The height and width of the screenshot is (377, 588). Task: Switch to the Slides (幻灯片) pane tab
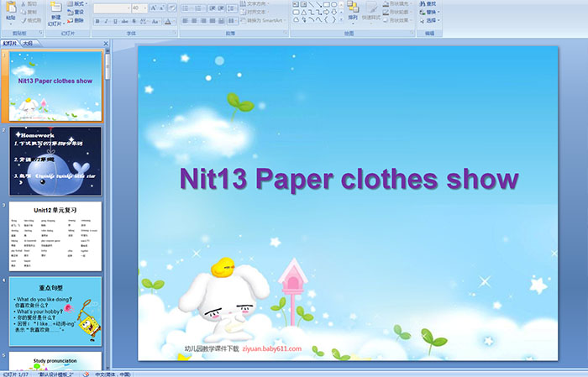click(10, 44)
